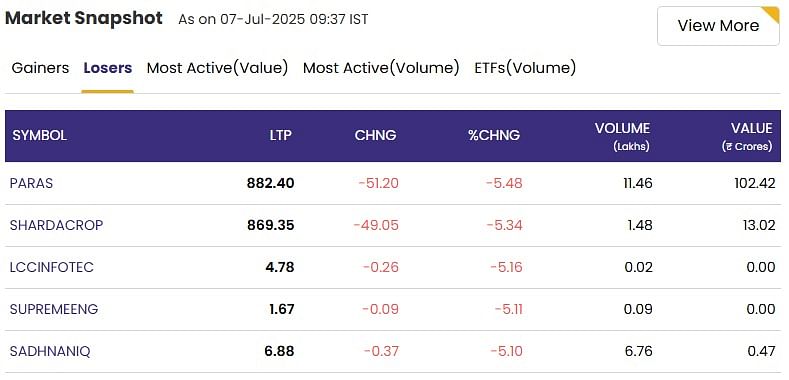Switch to Most Active(Value) tab
The height and width of the screenshot is (380, 789).
pyautogui.click(x=217, y=68)
